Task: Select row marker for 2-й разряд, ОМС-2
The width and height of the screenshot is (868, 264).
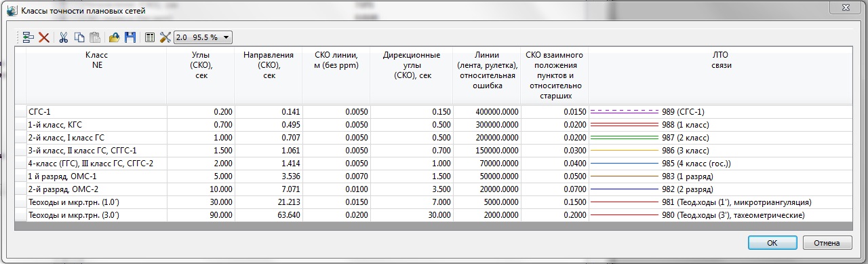Action: click(x=20, y=189)
